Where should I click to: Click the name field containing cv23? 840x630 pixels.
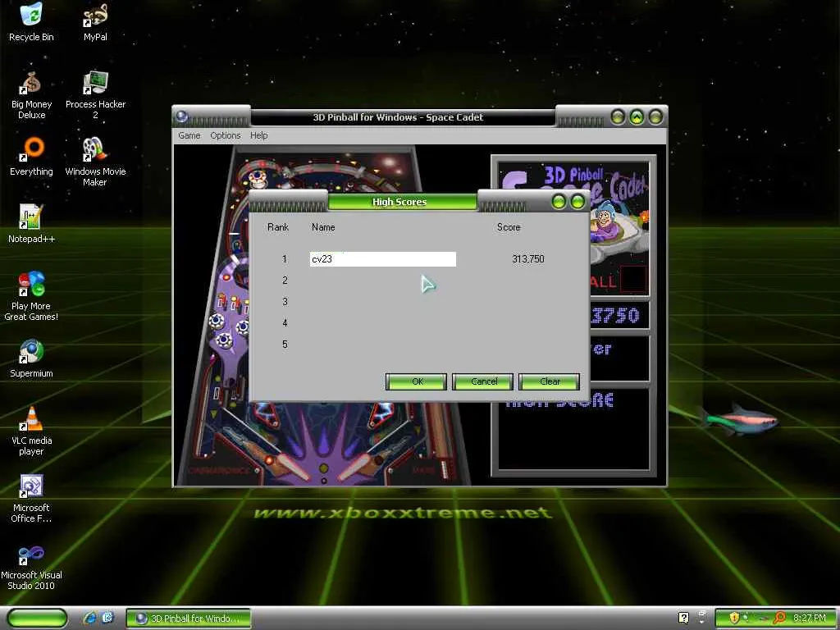(383, 259)
